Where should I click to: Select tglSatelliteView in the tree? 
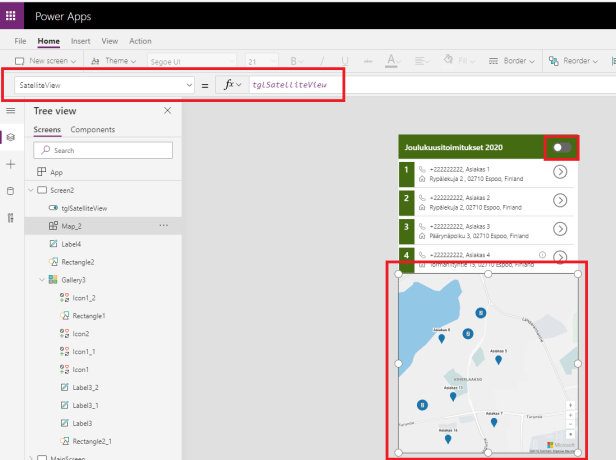pyautogui.click(x=84, y=208)
